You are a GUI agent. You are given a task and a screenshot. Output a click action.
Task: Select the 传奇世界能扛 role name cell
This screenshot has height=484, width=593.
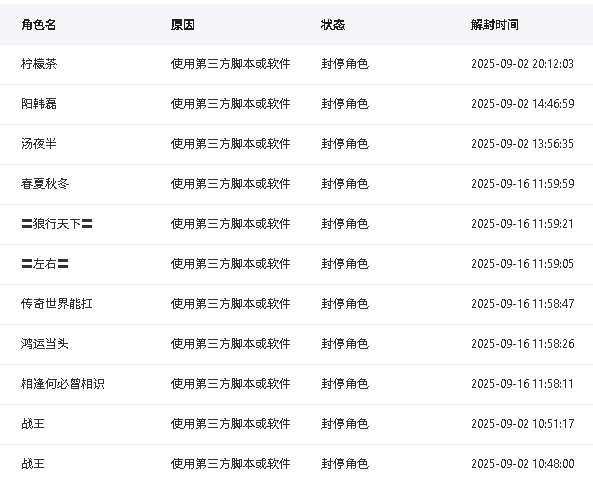tap(57, 304)
